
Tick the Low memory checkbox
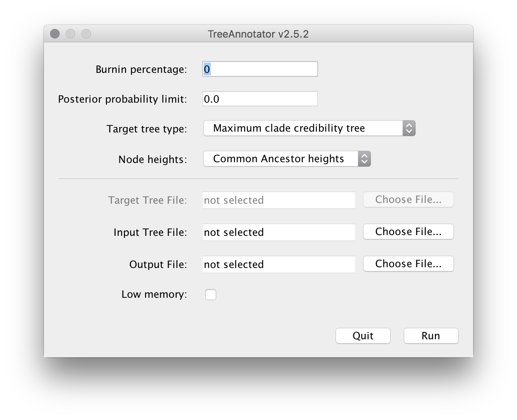click(211, 295)
